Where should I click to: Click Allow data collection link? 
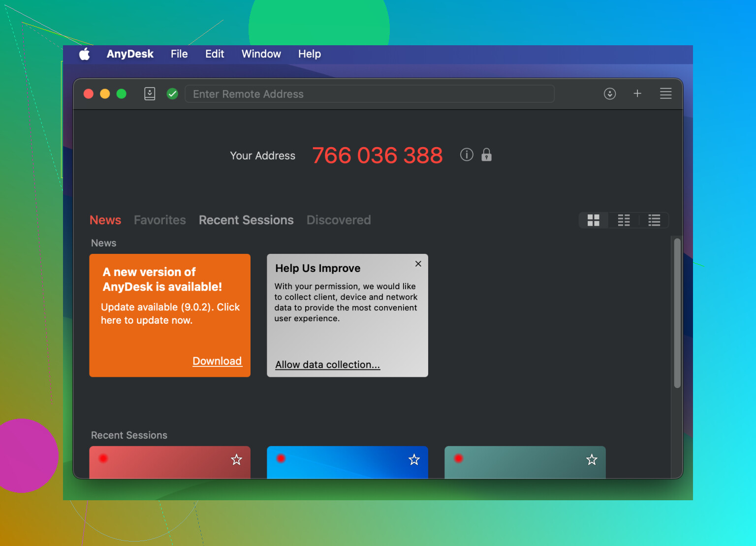[x=327, y=365]
